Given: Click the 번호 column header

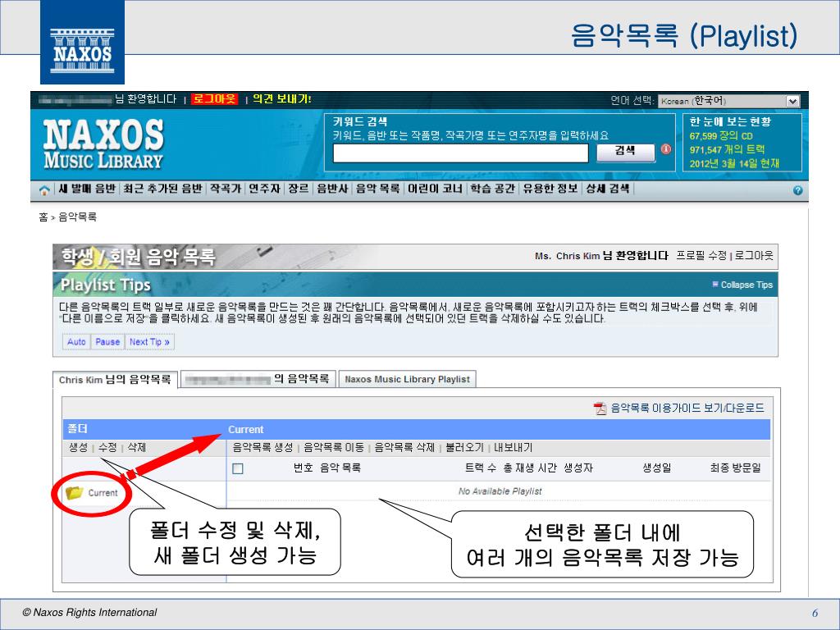Looking at the screenshot, I should click(304, 468).
